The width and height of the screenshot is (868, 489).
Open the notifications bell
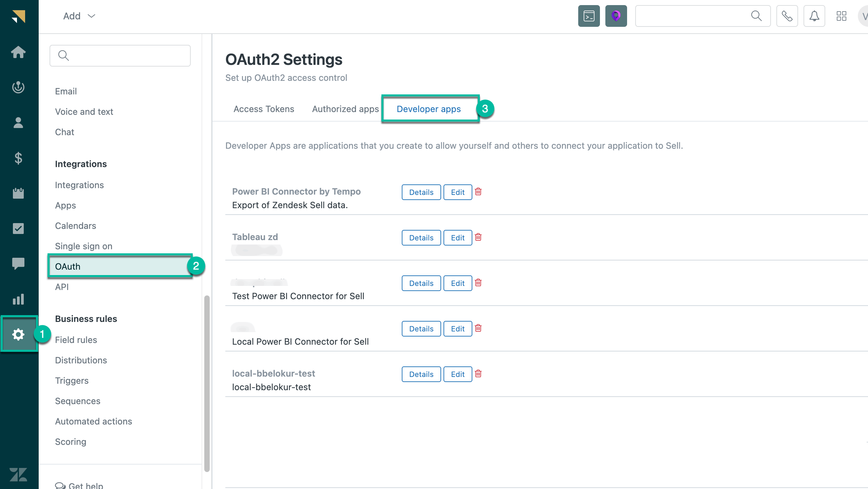coord(814,16)
